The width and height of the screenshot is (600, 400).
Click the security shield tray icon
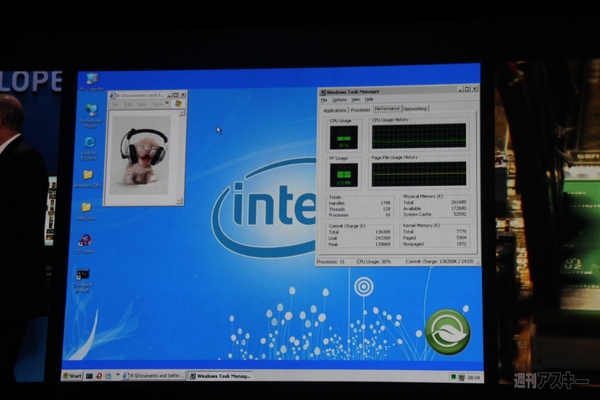tap(461, 377)
